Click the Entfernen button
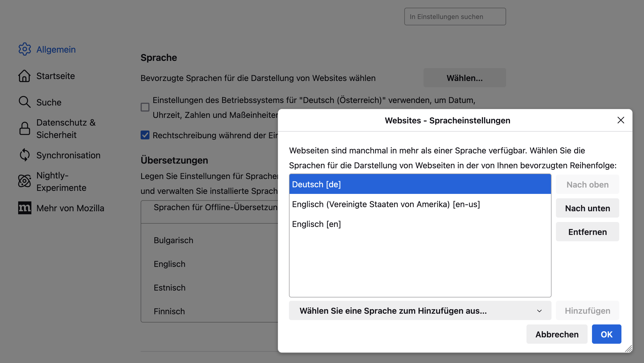Screen dimensions: 644x363 tap(587, 232)
